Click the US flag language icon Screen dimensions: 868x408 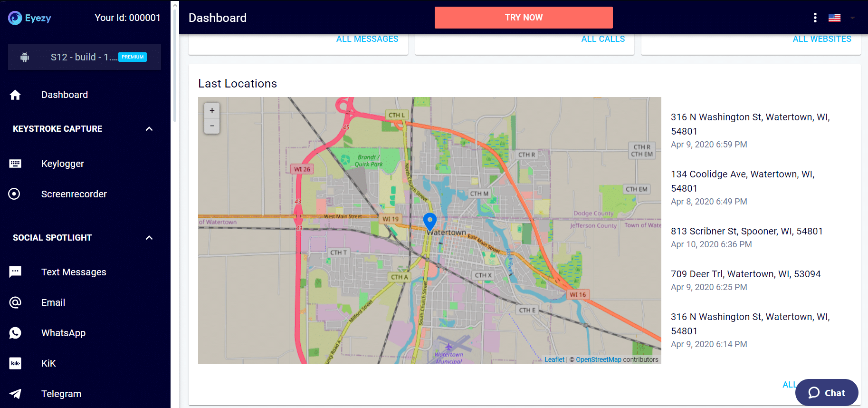tap(835, 18)
